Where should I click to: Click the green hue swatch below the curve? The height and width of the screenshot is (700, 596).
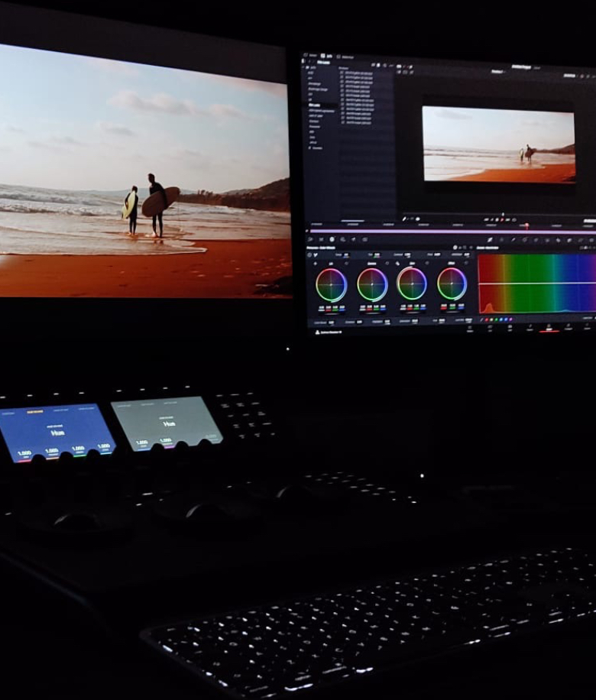coord(494,319)
